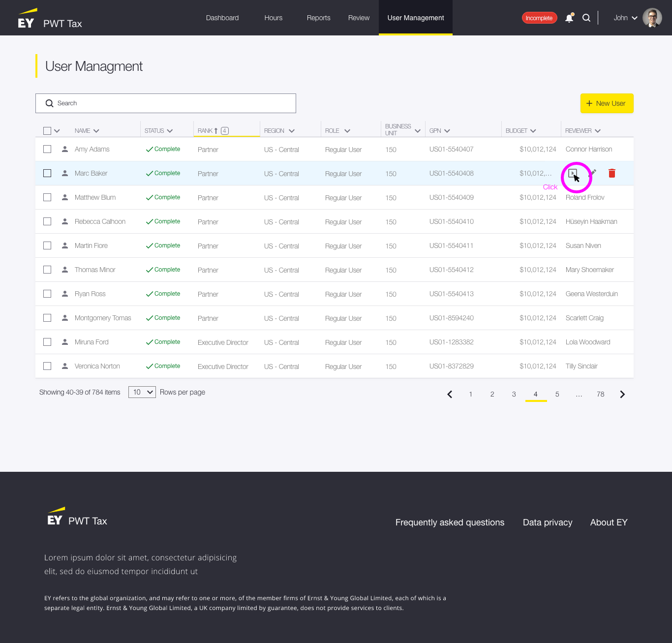Click the search magnifier icon in the header

point(586,18)
